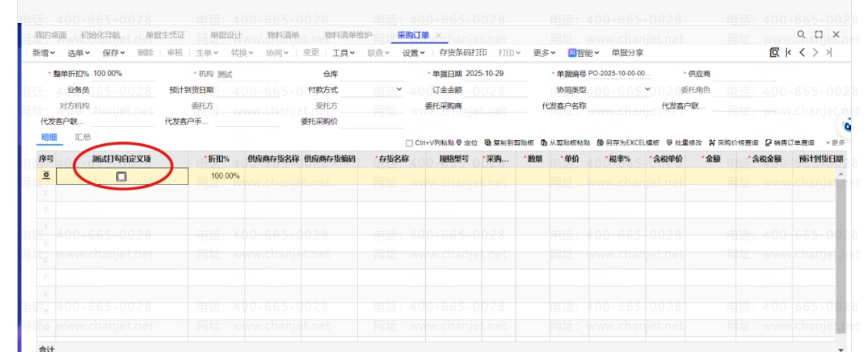The image size is (868, 352).
Task: Click the 预计到货日期 column header
Action: pyautogui.click(x=820, y=158)
